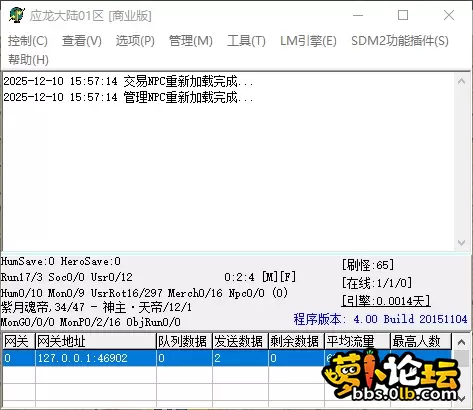Viewport: 473px width, 410px height.
Task: Close the 应龙大陆01区 window
Action: point(449,15)
